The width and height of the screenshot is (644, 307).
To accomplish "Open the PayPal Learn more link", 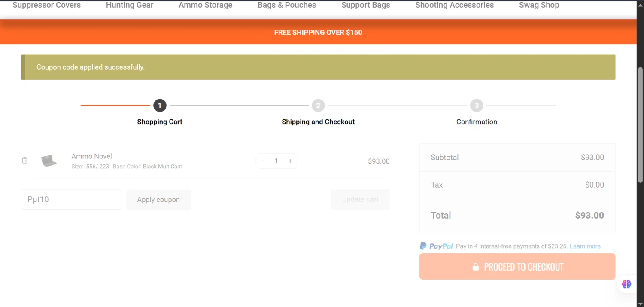I will tap(585, 246).
